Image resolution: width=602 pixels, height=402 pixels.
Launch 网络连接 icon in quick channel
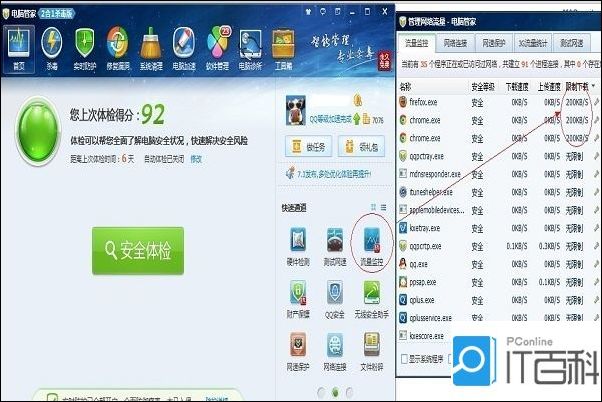[335, 351]
